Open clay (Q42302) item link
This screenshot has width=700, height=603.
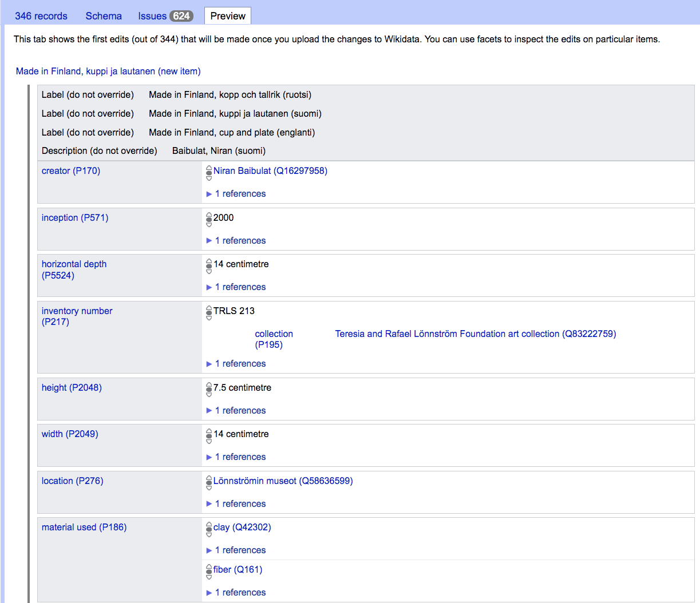click(x=242, y=527)
